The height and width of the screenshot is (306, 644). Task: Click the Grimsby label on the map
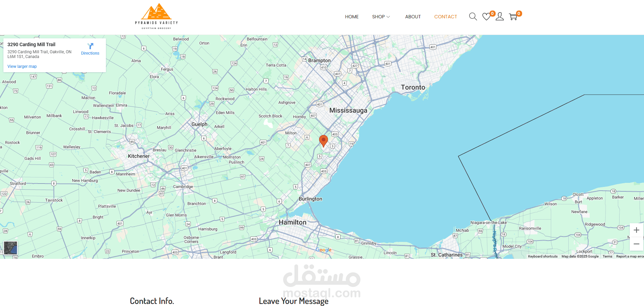tap(369, 243)
